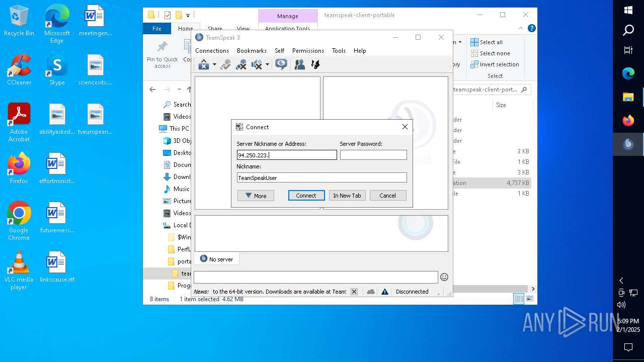This screenshot has width=644, height=362.
Task: Open Google Chrome desktop shortcut
Action: [19, 221]
